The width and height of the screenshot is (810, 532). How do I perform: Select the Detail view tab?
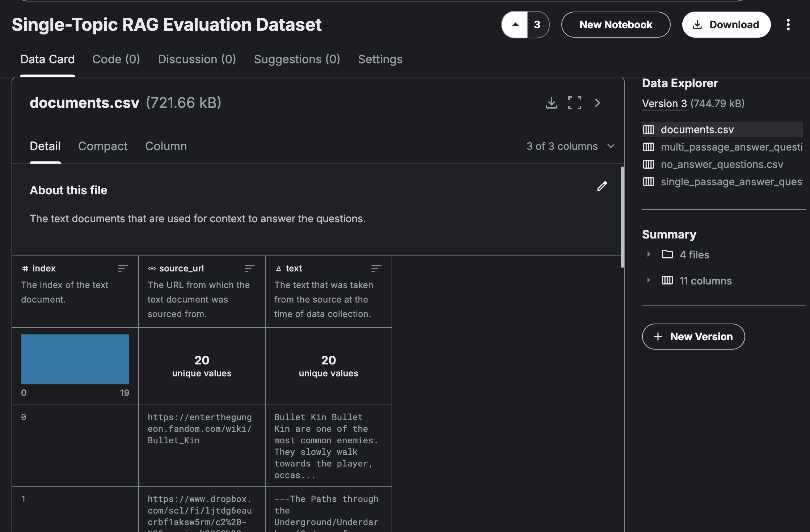[45, 146]
